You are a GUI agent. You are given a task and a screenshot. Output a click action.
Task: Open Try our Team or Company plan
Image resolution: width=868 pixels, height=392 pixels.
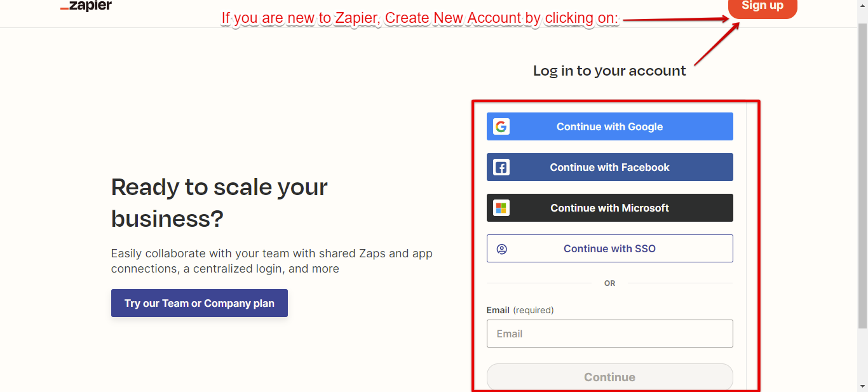(200, 303)
